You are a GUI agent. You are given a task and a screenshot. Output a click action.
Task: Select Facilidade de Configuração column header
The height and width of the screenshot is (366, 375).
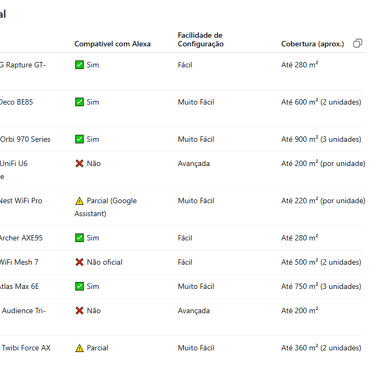201,39
